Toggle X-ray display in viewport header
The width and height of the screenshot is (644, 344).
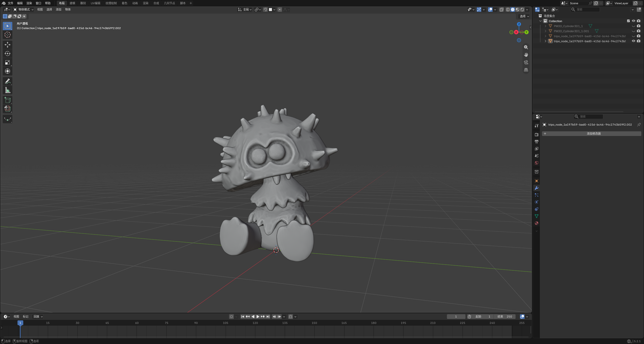tap(501, 10)
